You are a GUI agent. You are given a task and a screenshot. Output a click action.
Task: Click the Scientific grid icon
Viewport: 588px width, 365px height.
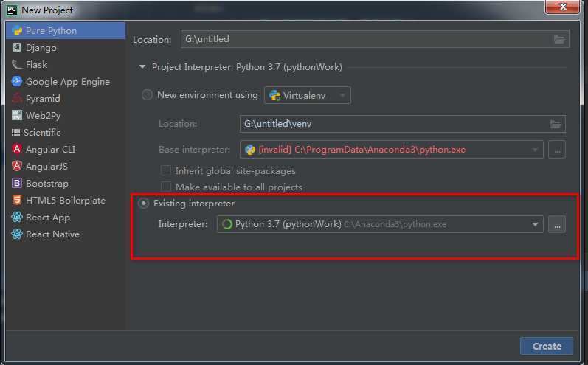coord(15,132)
